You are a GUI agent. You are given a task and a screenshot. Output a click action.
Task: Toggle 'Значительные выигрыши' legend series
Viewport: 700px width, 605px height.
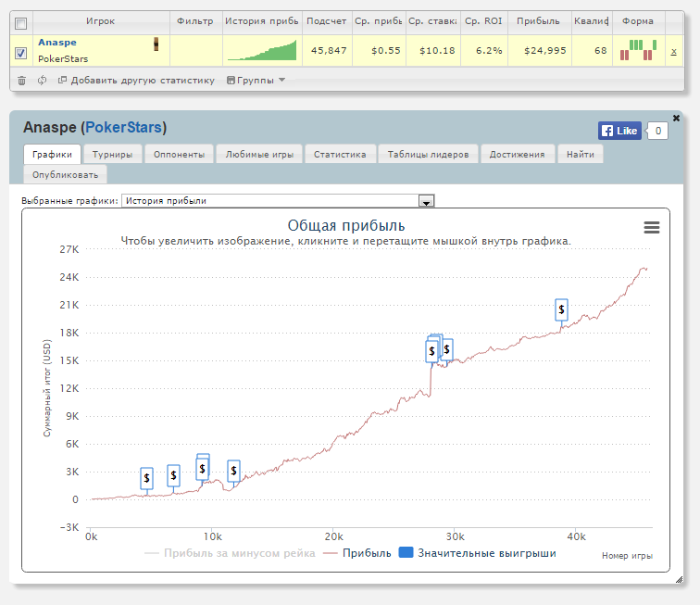(477, 553)
